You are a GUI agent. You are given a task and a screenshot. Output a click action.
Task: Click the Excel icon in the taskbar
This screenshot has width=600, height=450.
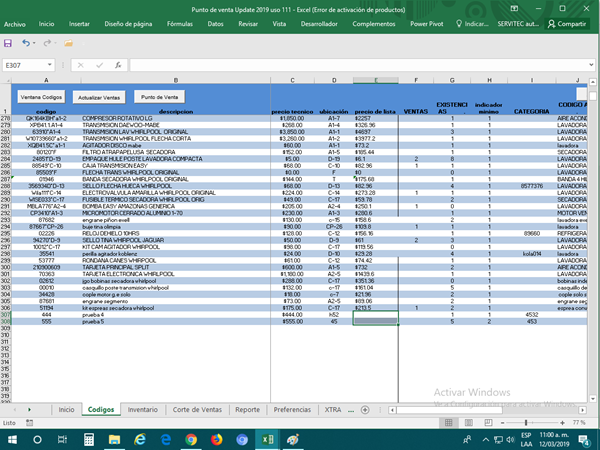coord(268,439)
